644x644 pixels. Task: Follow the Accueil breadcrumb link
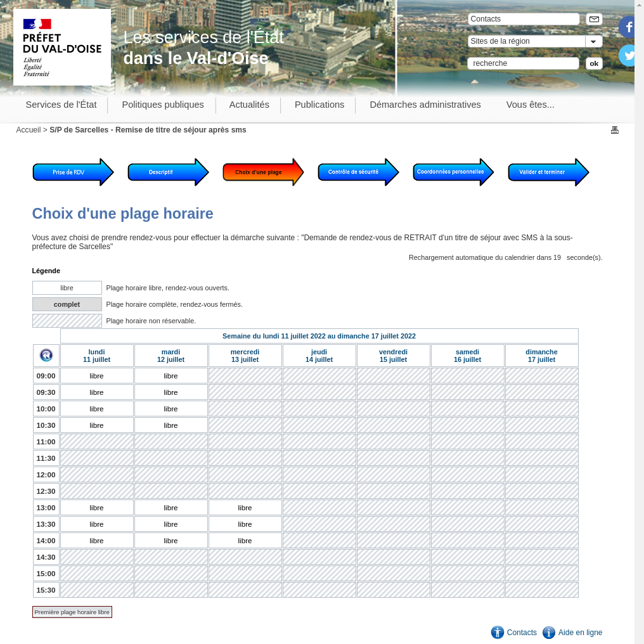pyautogui.click(x=29, y=130)
